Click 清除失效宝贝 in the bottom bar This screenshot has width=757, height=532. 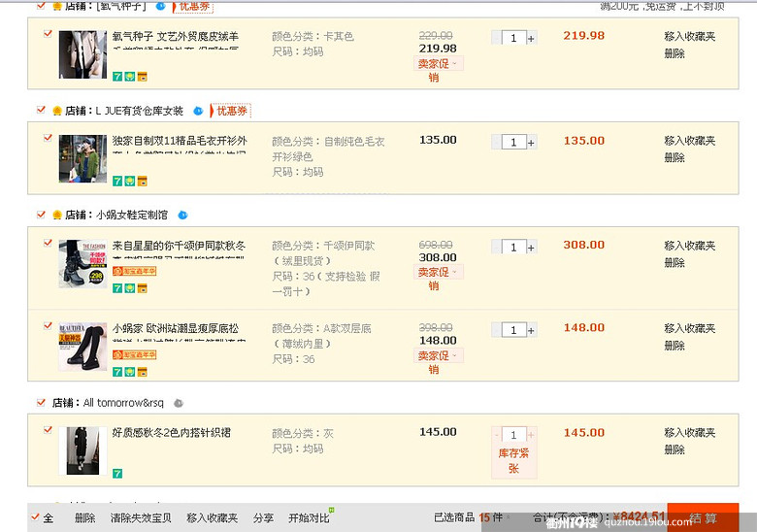pos(141,518)
